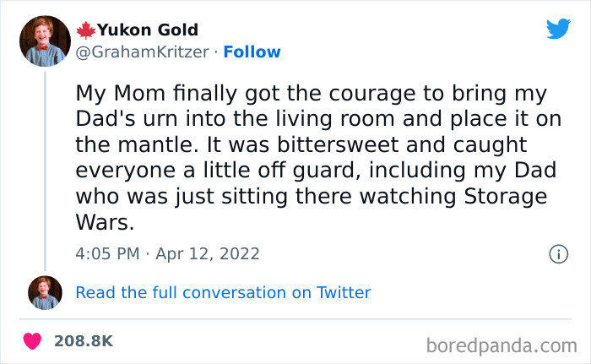Open the Yukon Gold display name
Image resolution: width=591 pixels, height=364 pixels.
(148, 30)
